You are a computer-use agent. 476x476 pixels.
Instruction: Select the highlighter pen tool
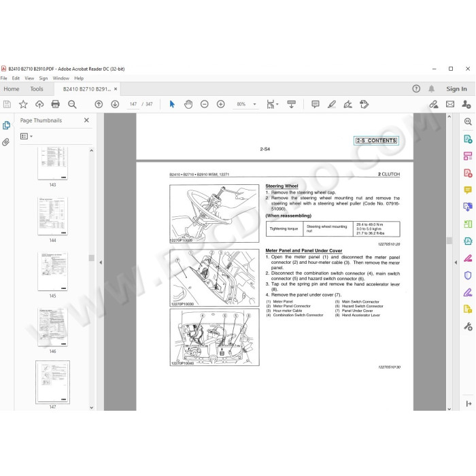point(332,105)
